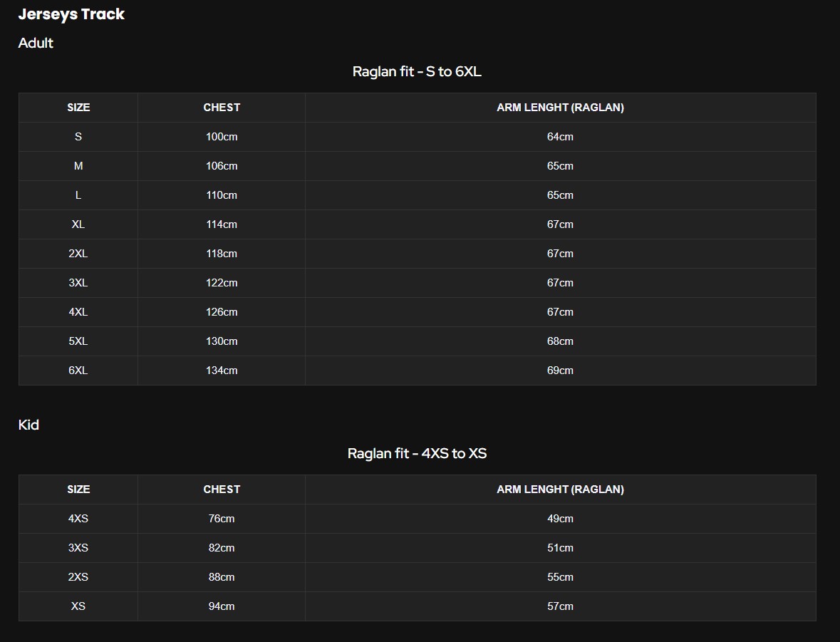Click the 134cm chest value

tap(222, 371)
